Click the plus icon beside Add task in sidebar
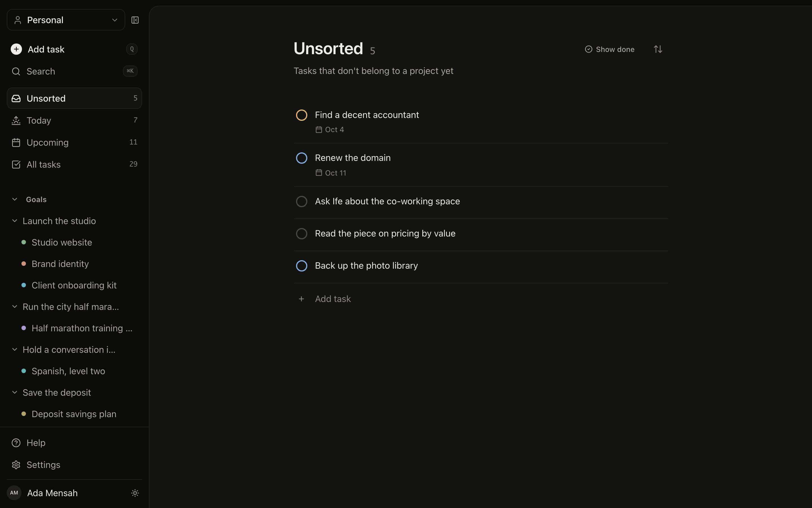This screenshot has height=508, width=812. [16, 49]
